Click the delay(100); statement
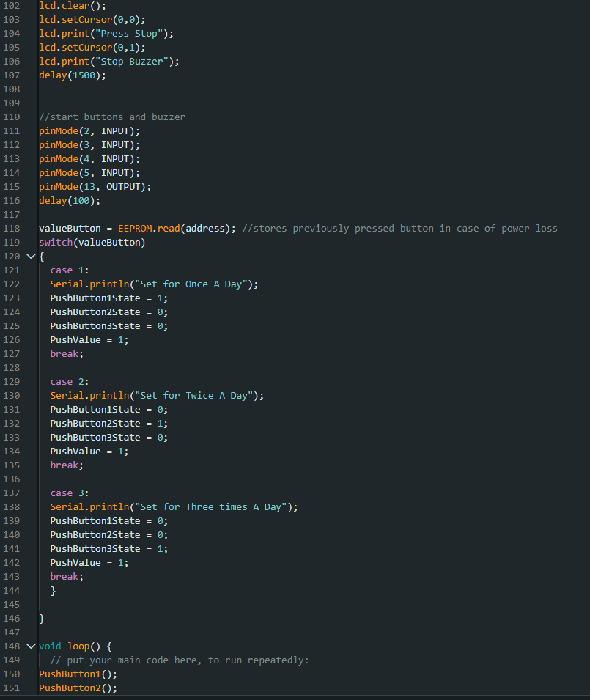The image size is (590, 700). [70, 201]
